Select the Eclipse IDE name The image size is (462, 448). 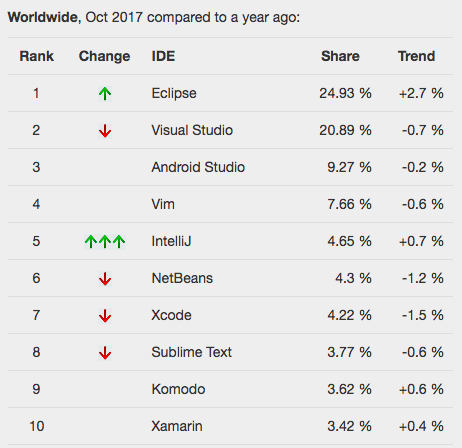(174, 94)
